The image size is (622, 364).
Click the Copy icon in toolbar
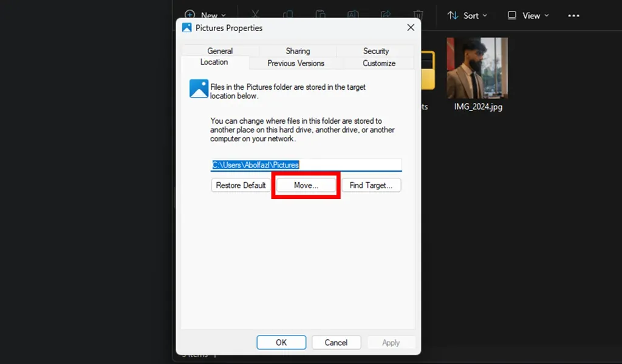click(288, 15)
